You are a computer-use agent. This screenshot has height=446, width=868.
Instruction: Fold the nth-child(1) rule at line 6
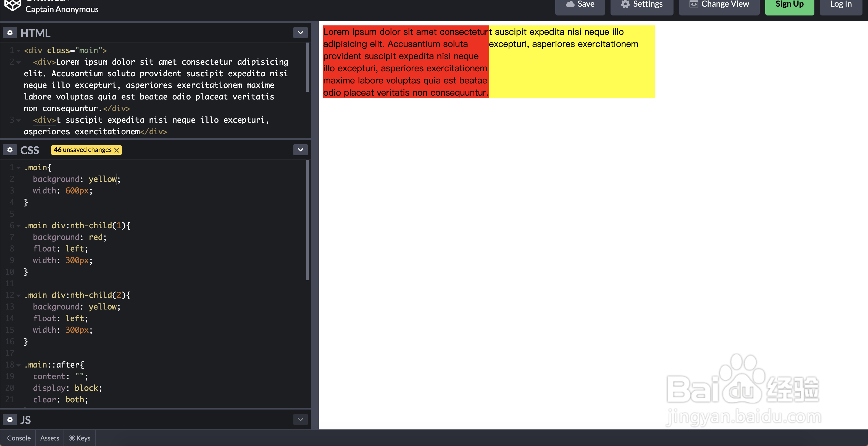19,225
